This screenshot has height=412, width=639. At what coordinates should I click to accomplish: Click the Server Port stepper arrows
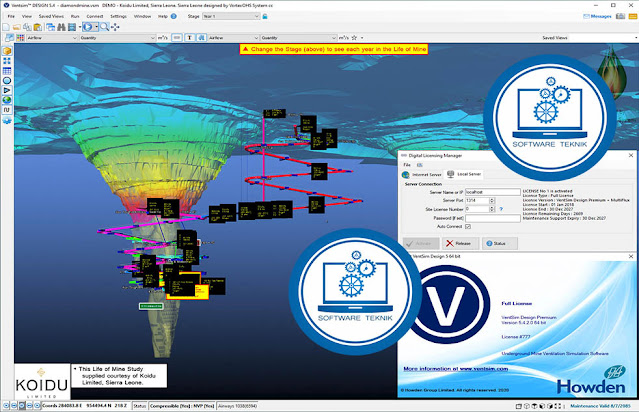(492, 200)
